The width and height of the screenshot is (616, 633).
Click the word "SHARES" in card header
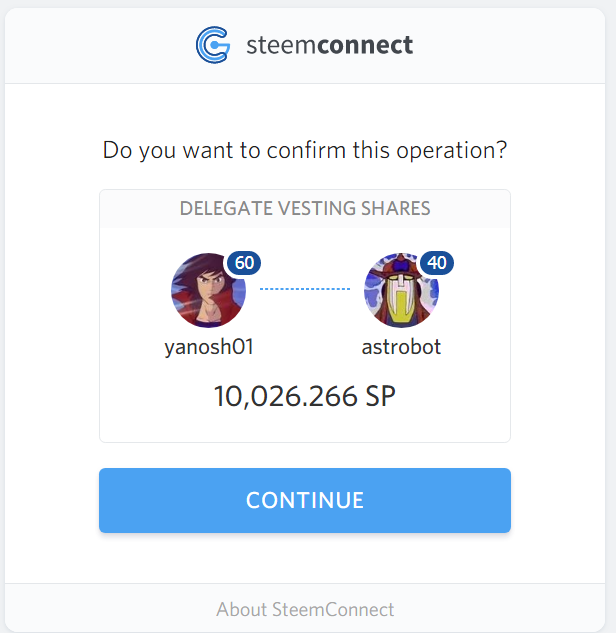point(392,209)
